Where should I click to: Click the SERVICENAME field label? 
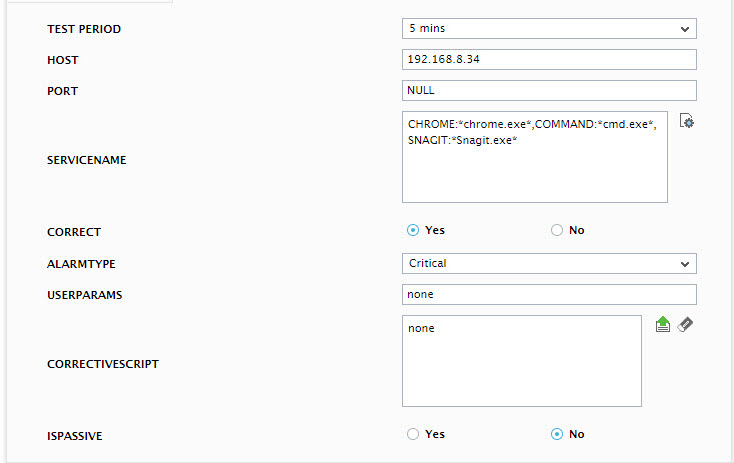coord(87,160)
